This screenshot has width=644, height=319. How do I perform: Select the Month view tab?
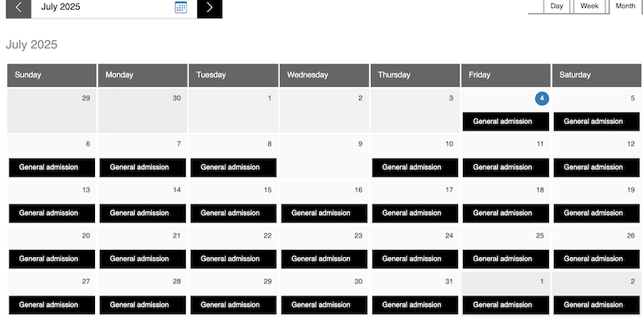tap(625, 6)
